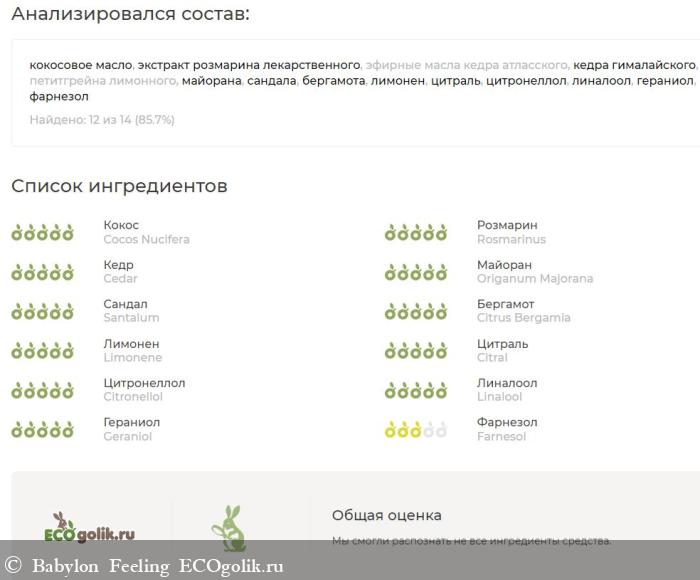Screen dimensions: 700x580
Task: Click the rating icons beside Розмарин
Action: (416, 233)
